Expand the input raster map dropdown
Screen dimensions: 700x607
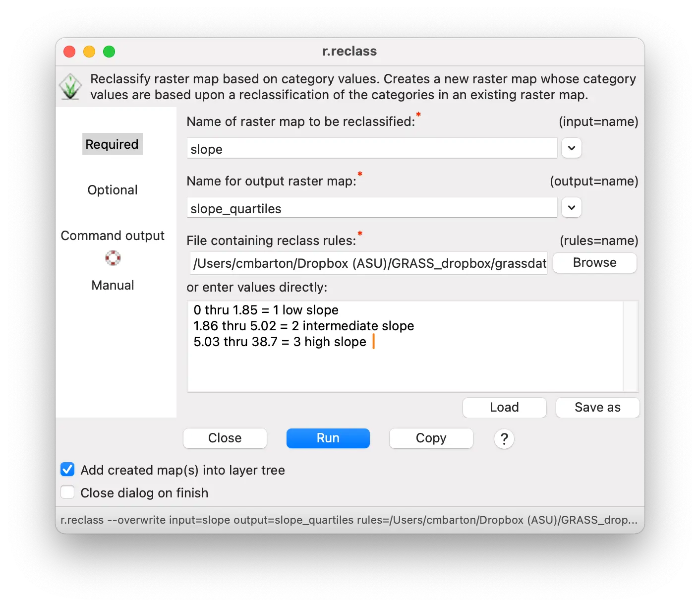571,148
